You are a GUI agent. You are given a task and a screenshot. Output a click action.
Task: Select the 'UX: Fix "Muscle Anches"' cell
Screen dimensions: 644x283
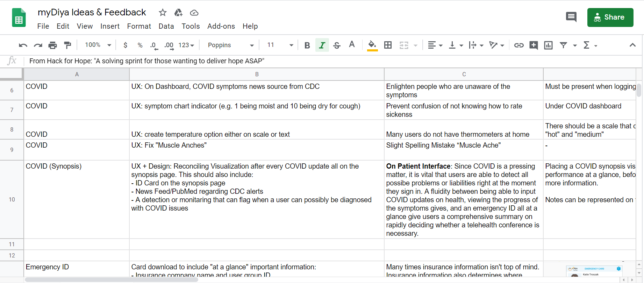tap(257, 150)
